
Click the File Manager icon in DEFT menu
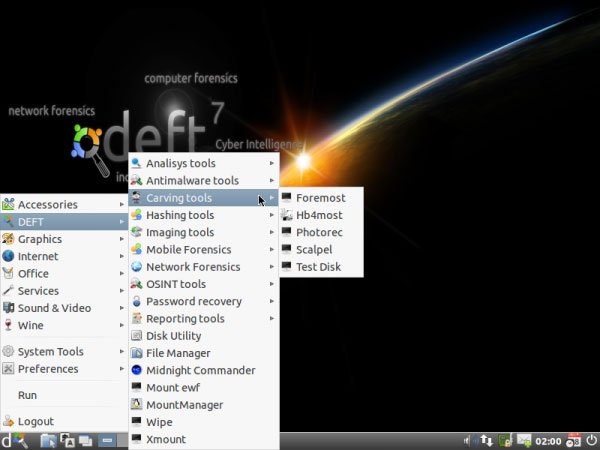136,353
